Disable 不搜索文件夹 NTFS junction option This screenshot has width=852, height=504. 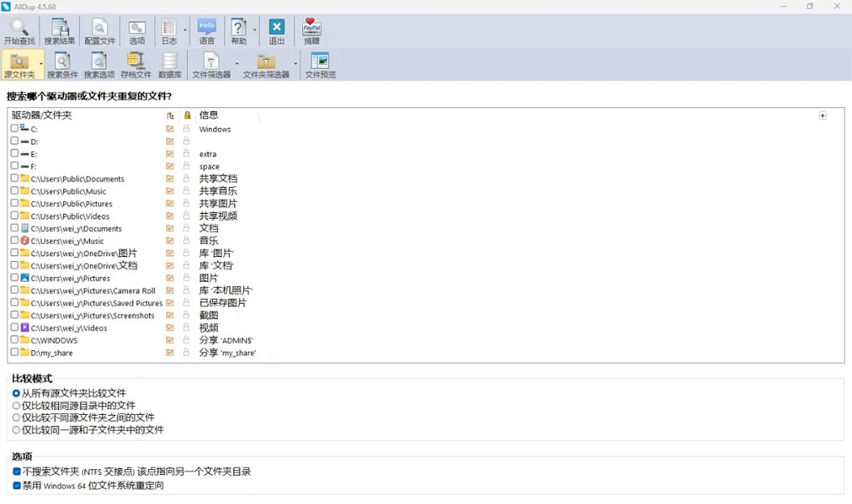tap(17, 472)
